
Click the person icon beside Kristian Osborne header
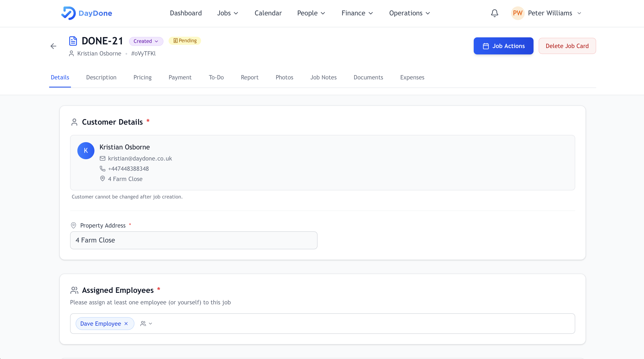(x=71, y=53)
